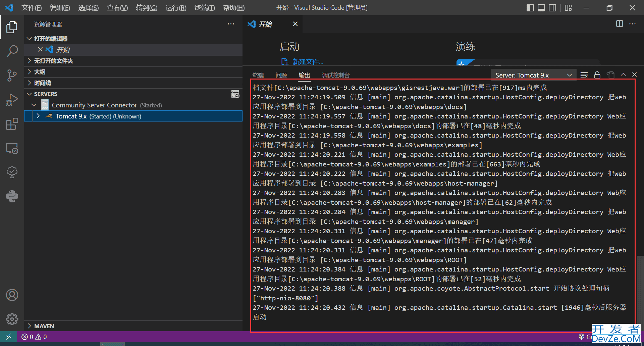Open the 查看(V) menu
Screen dimensions: 644x346
point(117,8)
